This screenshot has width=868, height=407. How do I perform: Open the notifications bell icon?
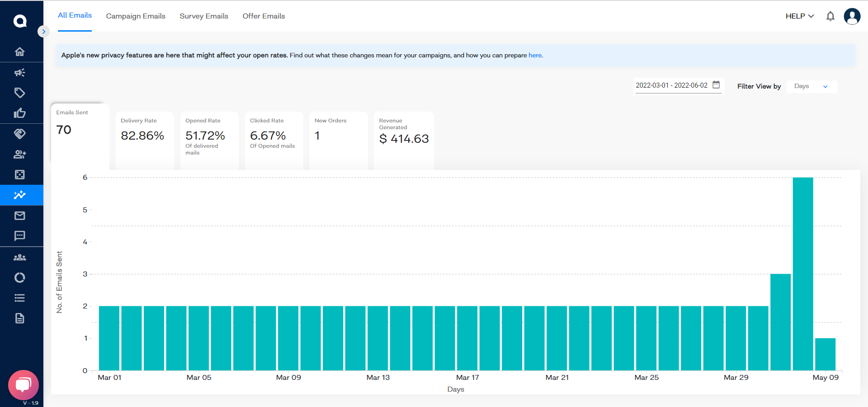[x=830, y=16]
